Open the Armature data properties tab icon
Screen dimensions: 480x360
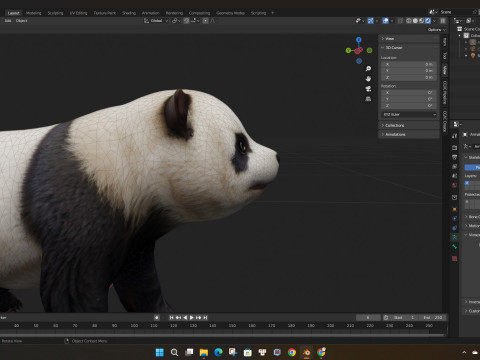(x=455, y=237)
